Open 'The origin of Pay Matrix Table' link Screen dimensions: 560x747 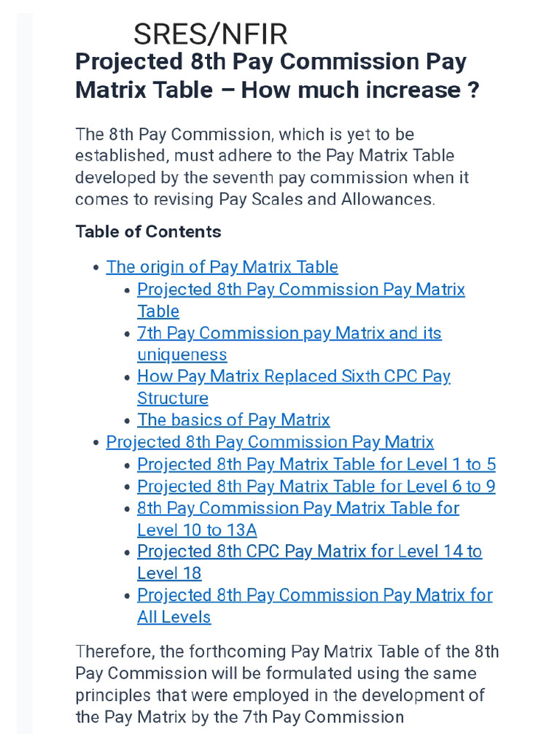coord(222,267)
